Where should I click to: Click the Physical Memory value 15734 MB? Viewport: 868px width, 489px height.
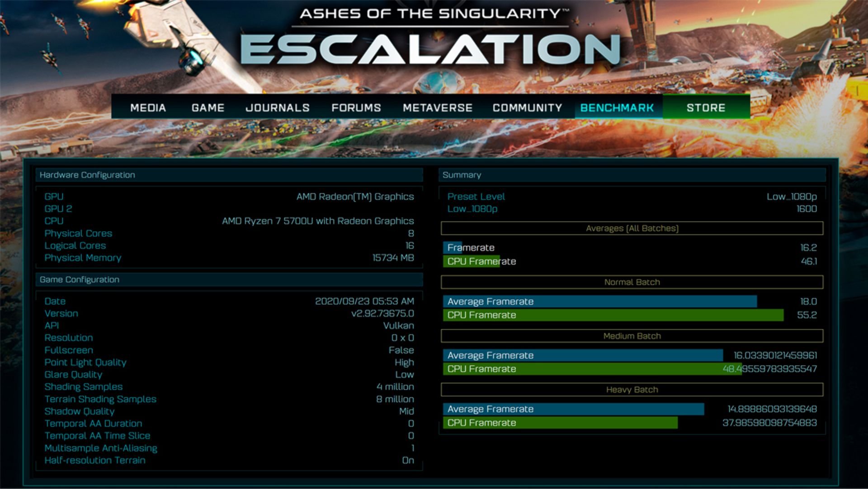[393, 258]
